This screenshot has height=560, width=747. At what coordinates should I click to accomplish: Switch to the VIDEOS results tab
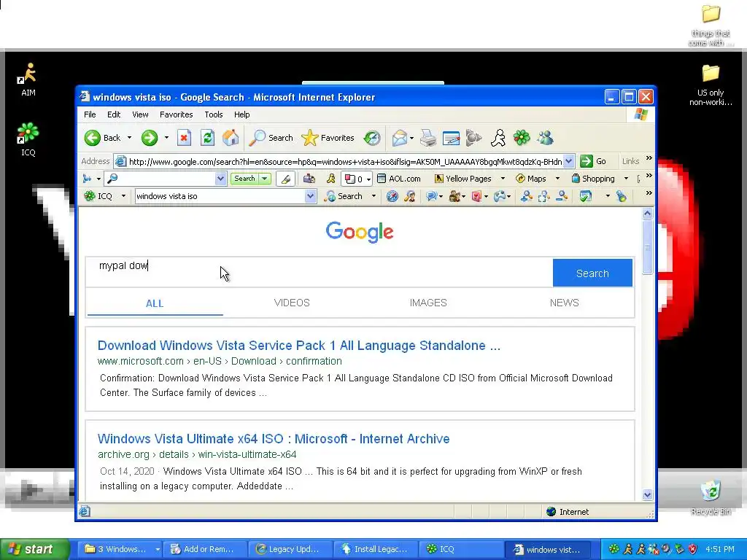click(292, 303)
